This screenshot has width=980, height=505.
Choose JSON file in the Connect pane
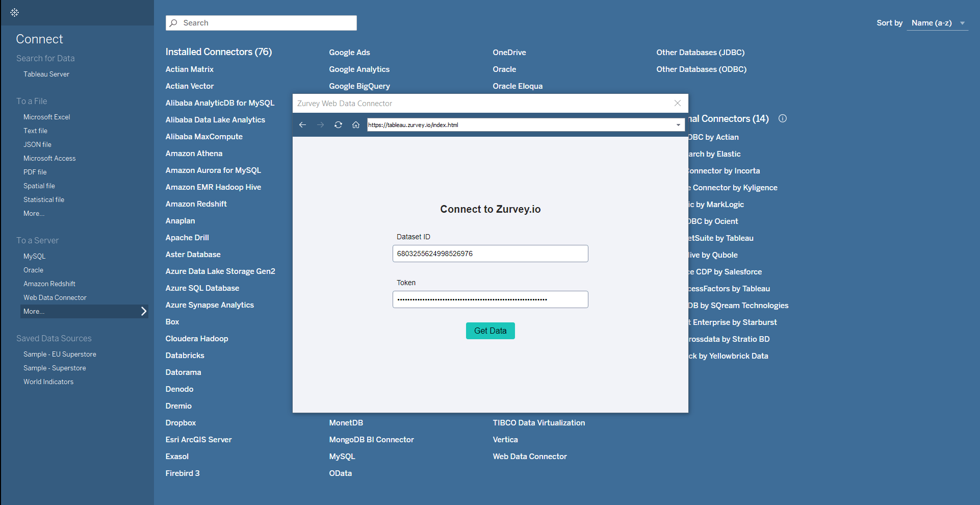(37, 144)
